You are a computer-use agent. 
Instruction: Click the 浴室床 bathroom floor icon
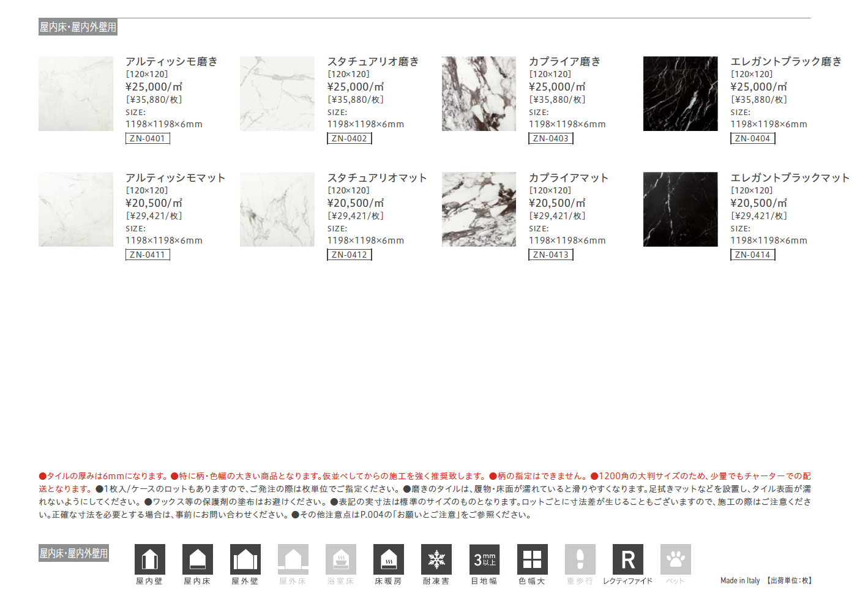[341, 559]
